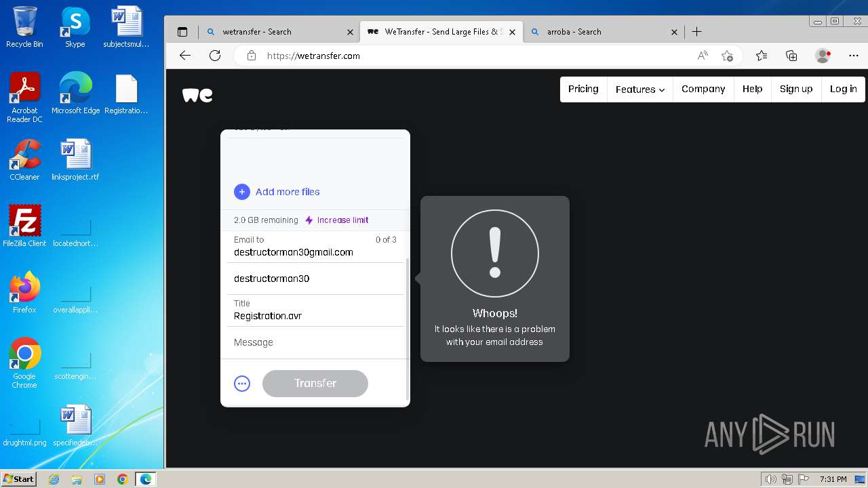Launch FileZilla Client from the desktop
868x488 pixels.
pyautogui.click(x=24, y=226)
